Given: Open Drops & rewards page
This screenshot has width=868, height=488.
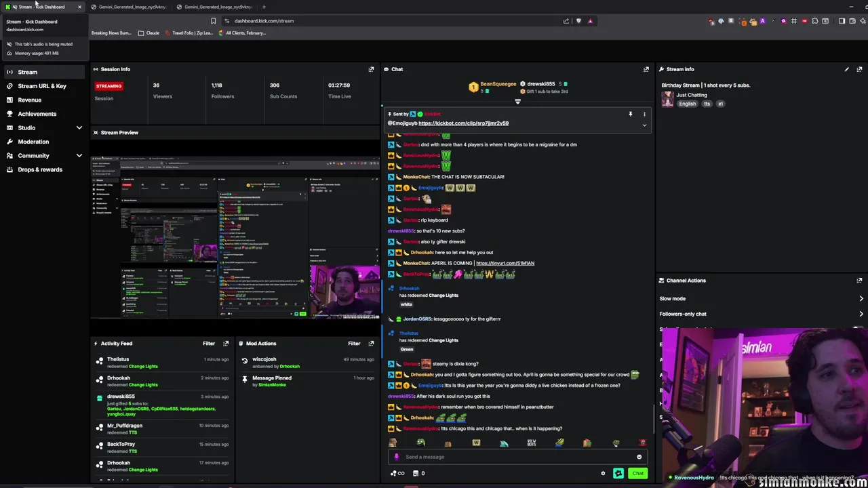Looking at the screenshot, I should (39, 169).
